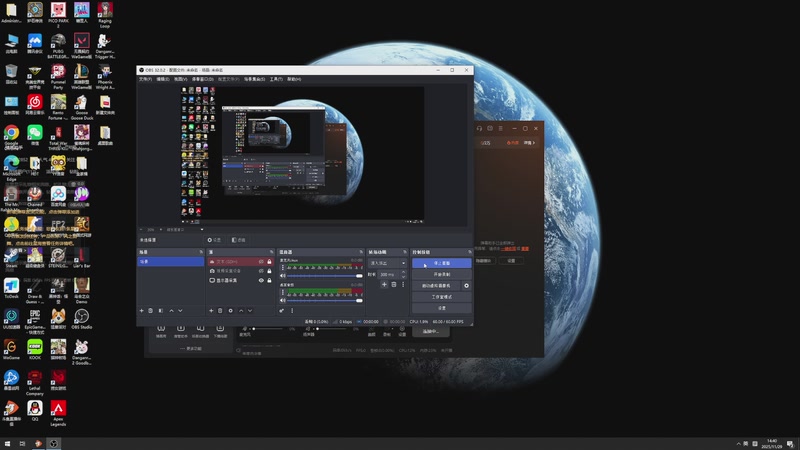Add a scene with the plus icon
Image resolution: width=800 pixels, height=450 pixels.
[x=142, y=311]
